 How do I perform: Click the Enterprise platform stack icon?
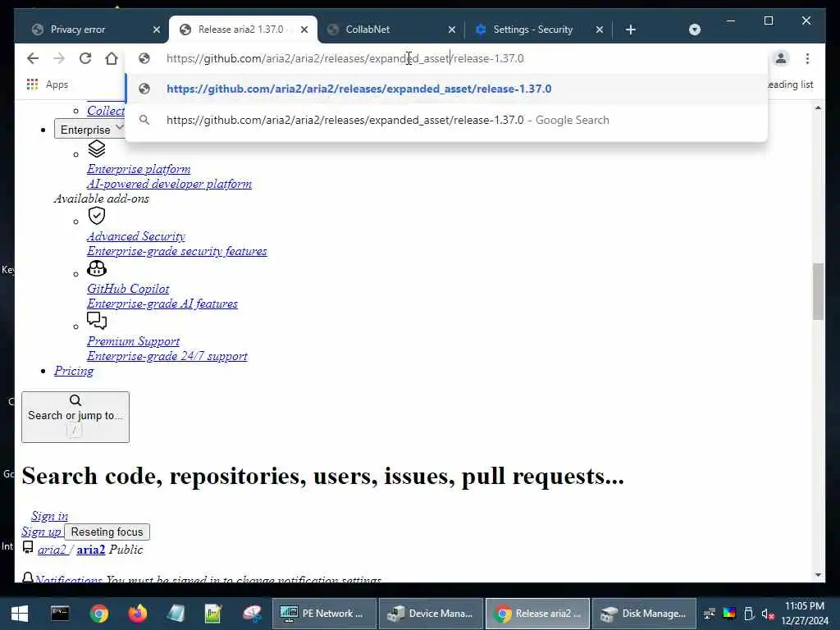coord(97,149)
